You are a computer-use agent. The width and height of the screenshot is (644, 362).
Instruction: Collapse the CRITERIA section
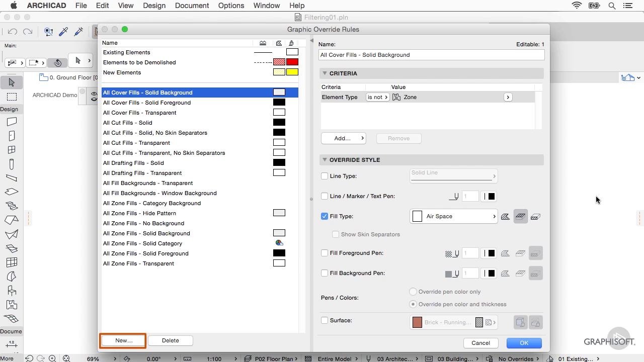325,73
